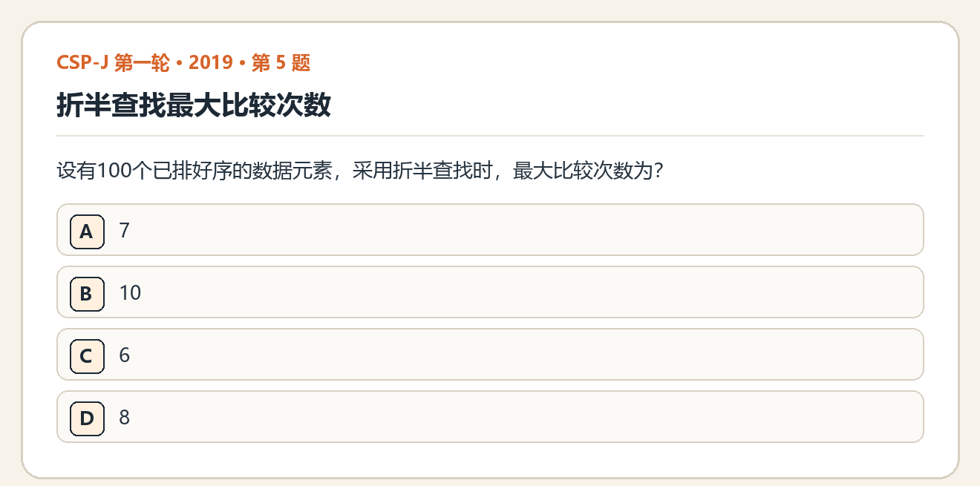Click the letter A badge
Screen dimensions: 980x486
point(87,231)
